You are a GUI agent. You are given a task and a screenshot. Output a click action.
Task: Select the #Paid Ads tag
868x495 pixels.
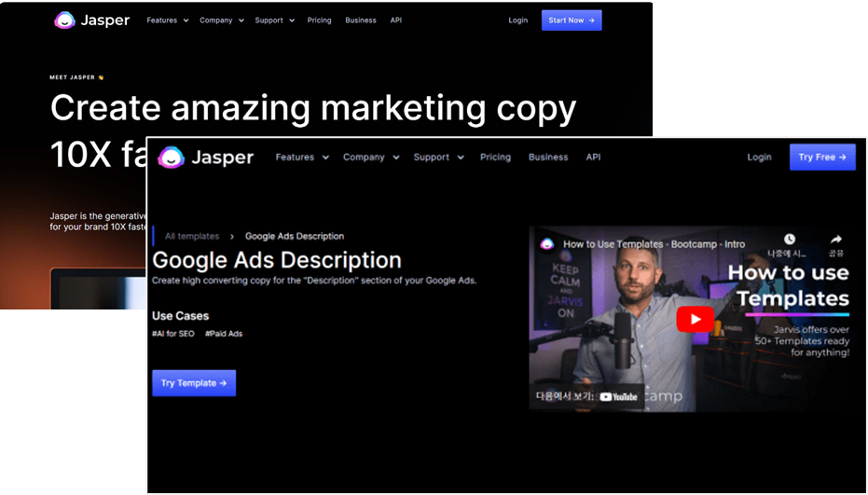pyautogui.click(x=224, y=334)
